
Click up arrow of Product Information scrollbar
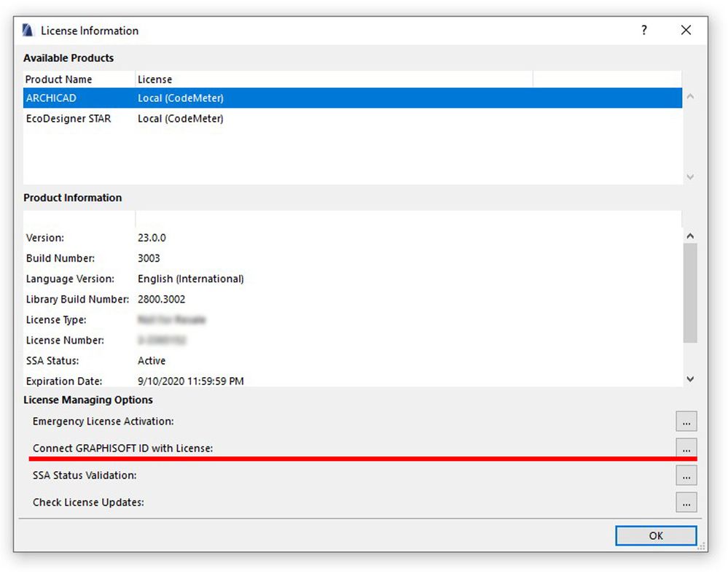[x=690, y=236]
